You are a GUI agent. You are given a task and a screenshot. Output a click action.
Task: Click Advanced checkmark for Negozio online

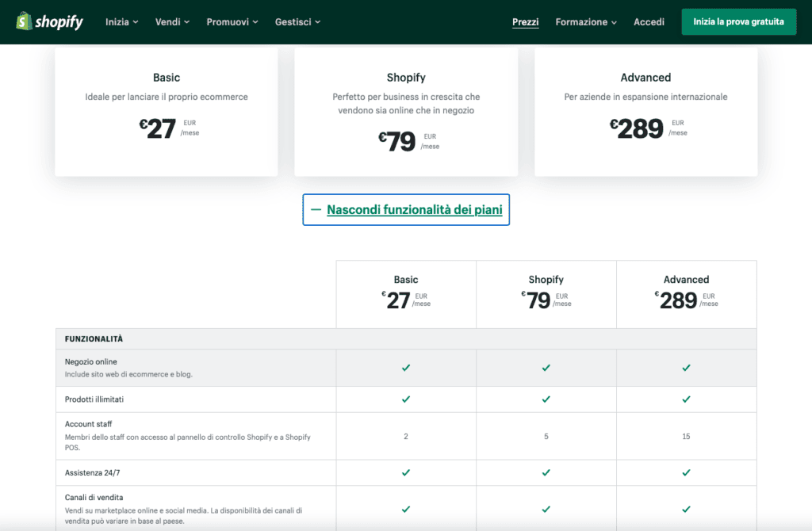click(x=686, y=368)
